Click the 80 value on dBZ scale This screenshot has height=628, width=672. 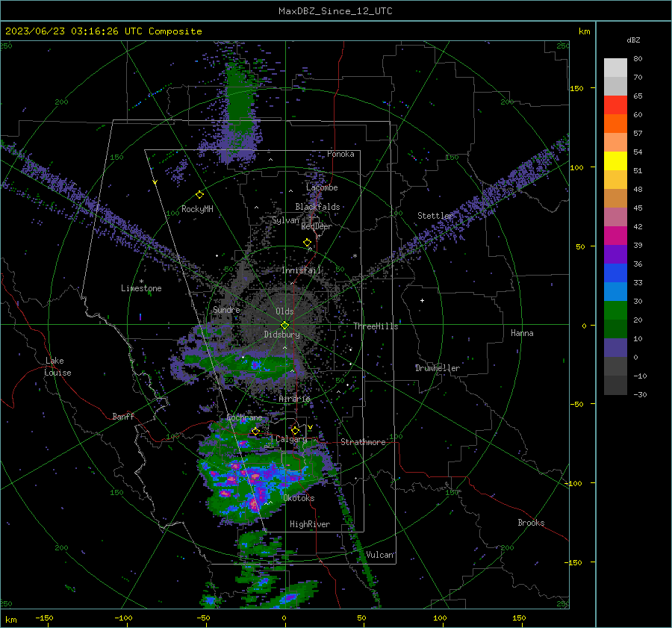coord(638,59)
